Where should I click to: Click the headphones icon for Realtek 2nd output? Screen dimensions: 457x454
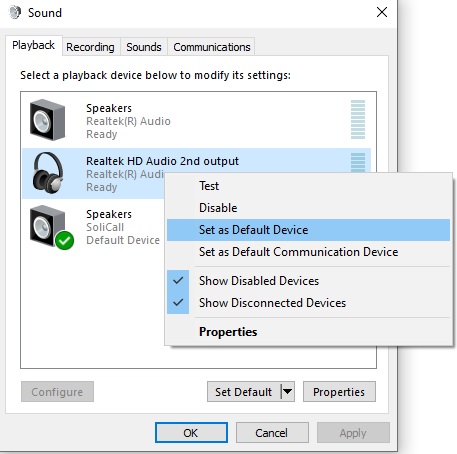pos(48,173)
